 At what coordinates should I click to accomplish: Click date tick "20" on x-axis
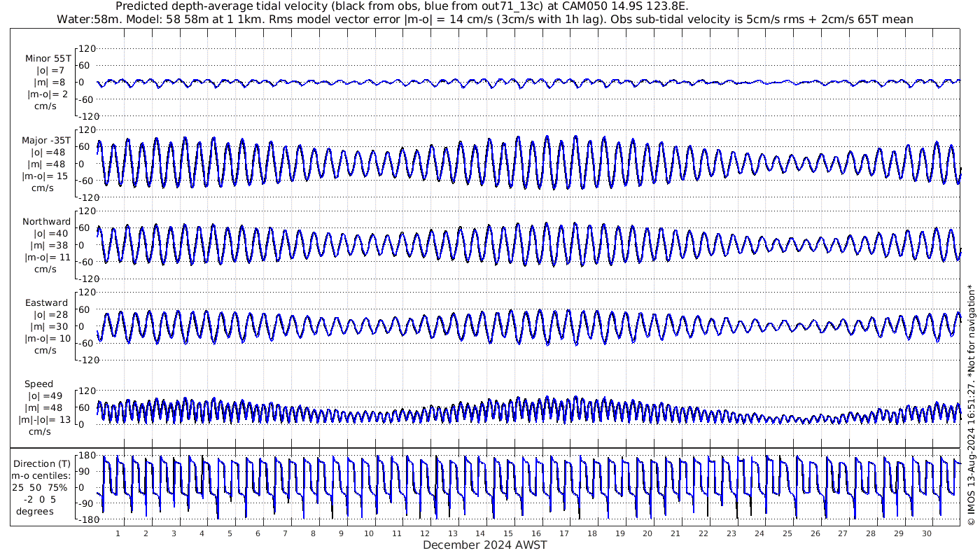pos(647,533)
